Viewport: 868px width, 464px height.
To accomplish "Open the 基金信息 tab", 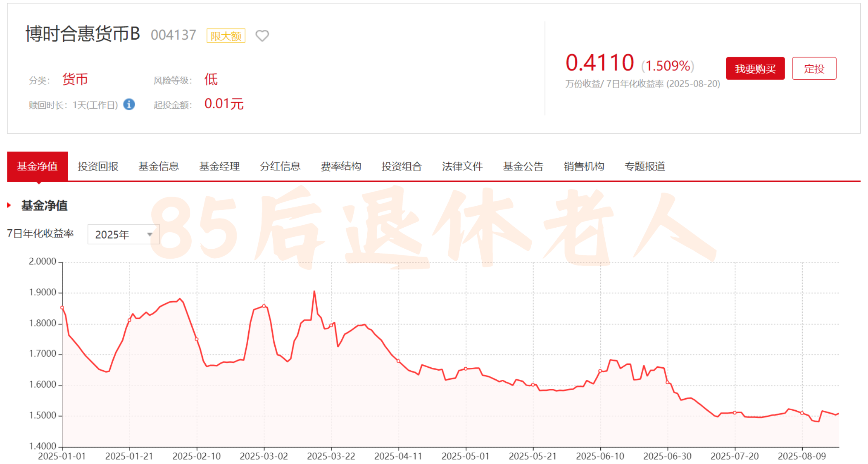I will pos(159,167).
